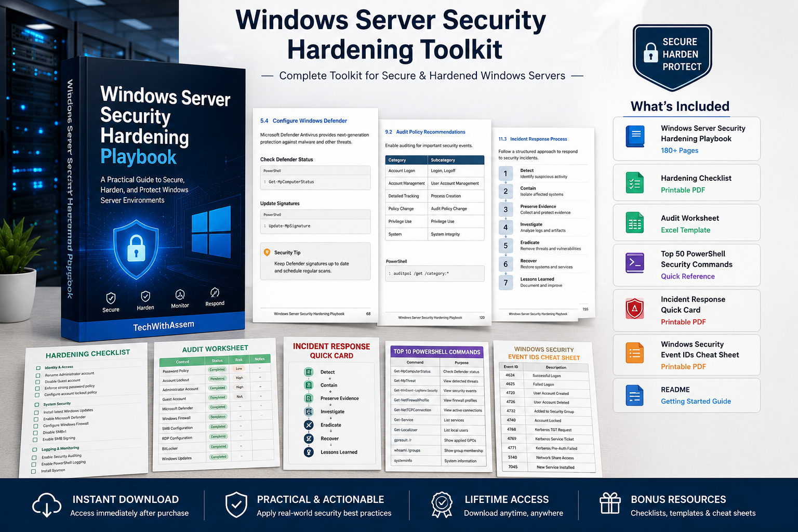Click the green checklist icon for Hardening Checklist

(x=635, y=183)
